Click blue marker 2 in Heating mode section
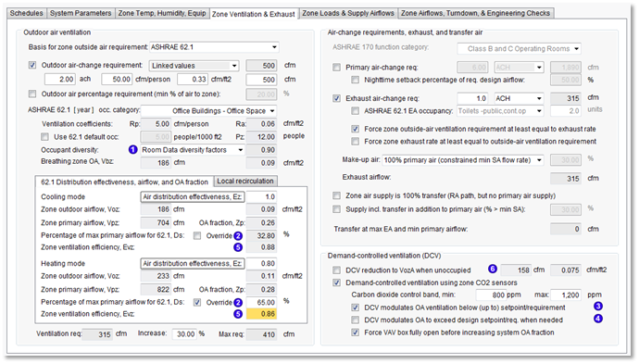The width and height of the screenshot is (639, 364). click(238, 303)
